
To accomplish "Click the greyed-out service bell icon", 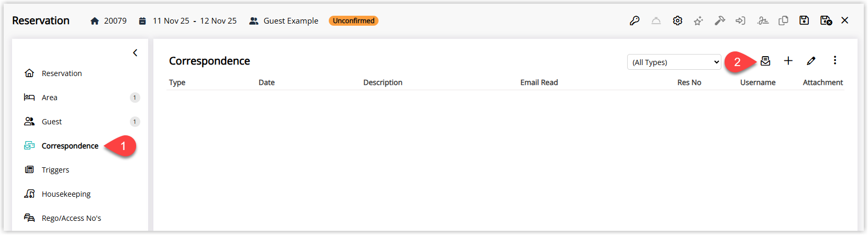I will (656, 20).
